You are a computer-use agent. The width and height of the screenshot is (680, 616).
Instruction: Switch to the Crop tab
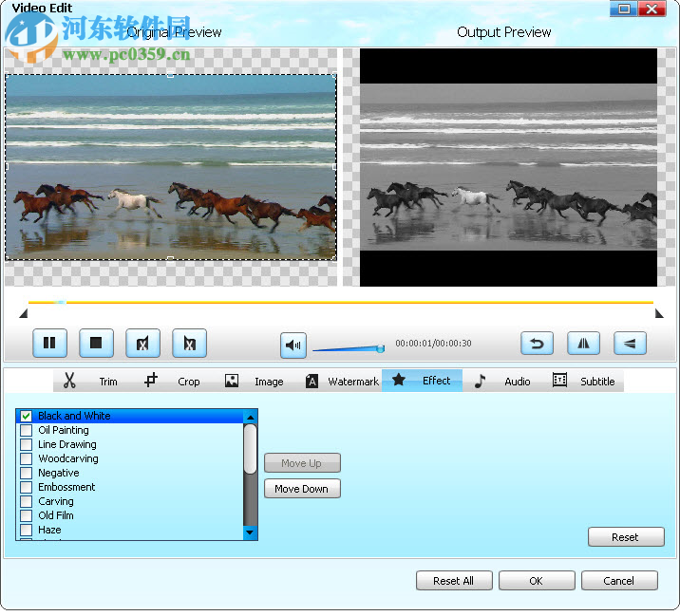point(189,382)
